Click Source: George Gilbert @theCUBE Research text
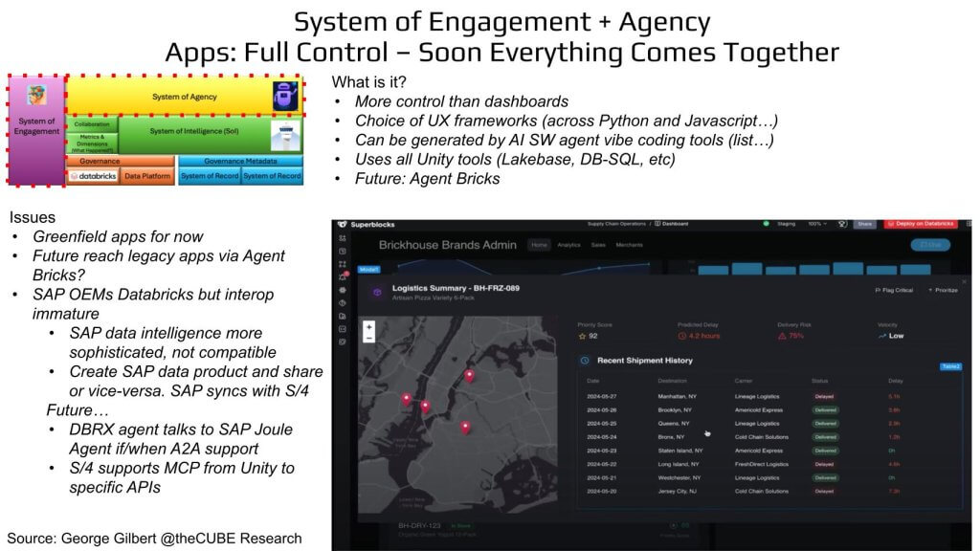Viewport: 980px width, 551px height. (154, 539)
